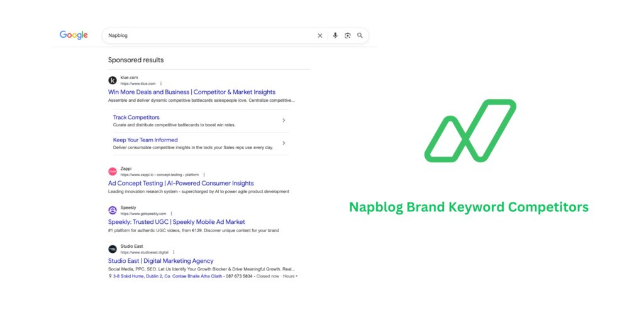
Task: Click the green Napblog logo
Action: pos(470,131)
